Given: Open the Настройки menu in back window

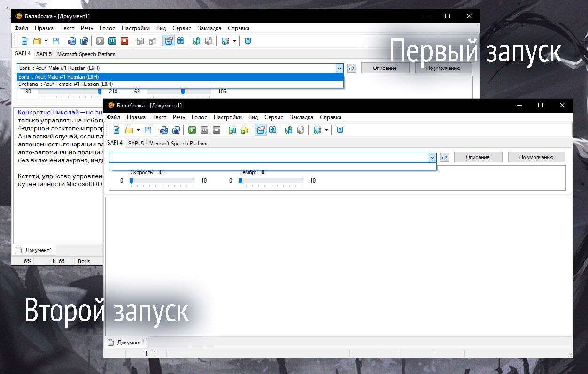Looking at the screenshot, I should [135, 28].
